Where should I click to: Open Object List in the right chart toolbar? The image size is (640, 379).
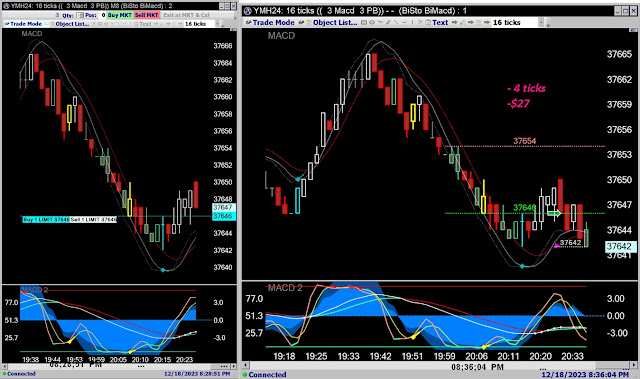(x=335, y=22)
